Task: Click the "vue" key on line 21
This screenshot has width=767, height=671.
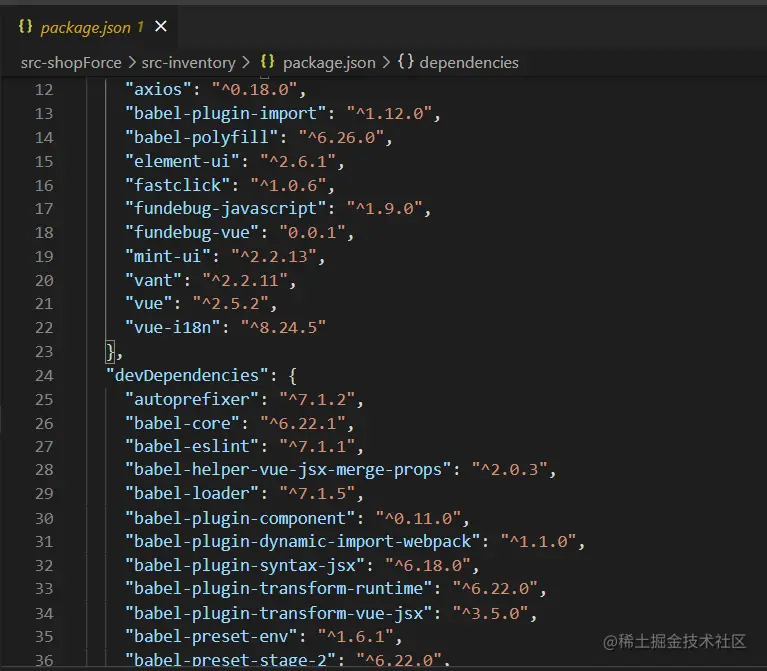Action: (x=148, y=304)
